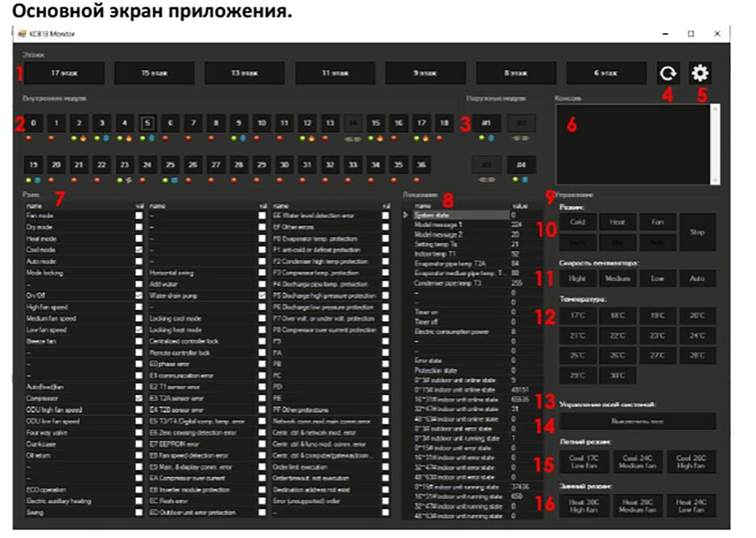Set temperature to 30°C
Screen dimensions: 756x538
click(618, 375)
